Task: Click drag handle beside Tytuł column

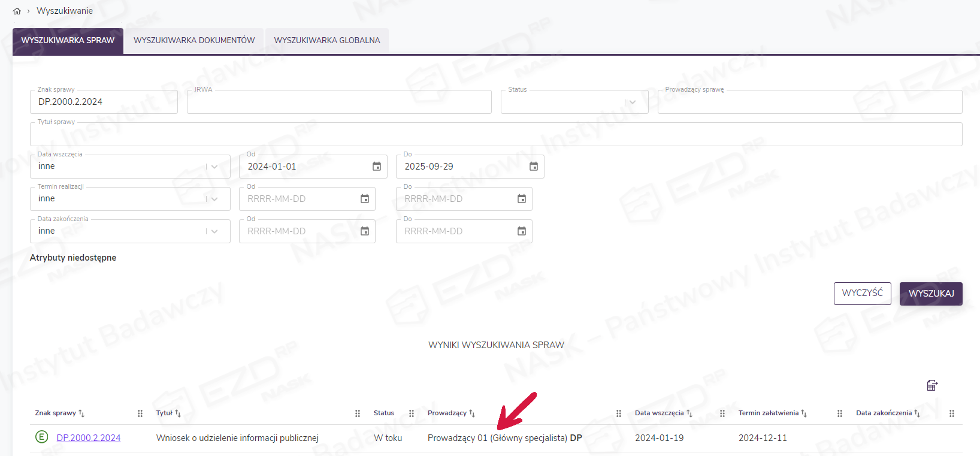Action: [358, 413]
